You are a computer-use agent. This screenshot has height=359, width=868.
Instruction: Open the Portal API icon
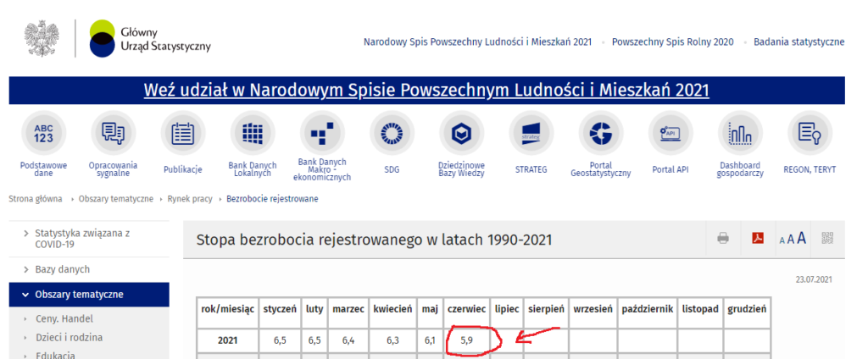[670, 134]
